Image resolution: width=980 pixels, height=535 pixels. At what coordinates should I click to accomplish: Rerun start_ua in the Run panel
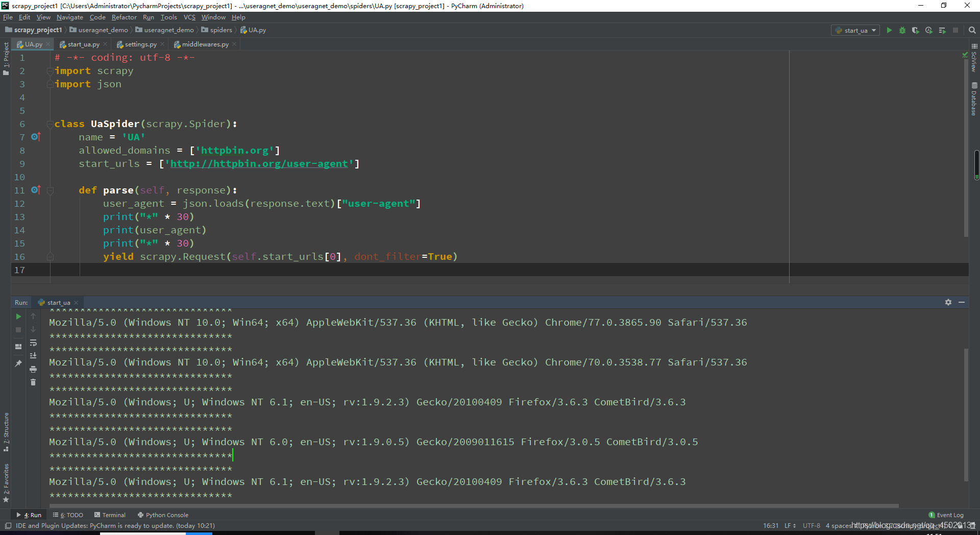pos(18,317)
